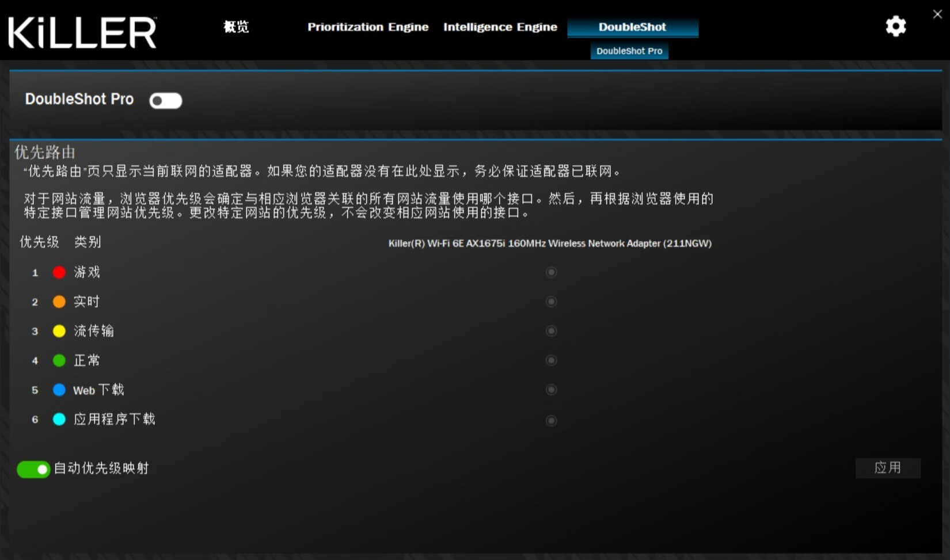
Task: Click the KILLER logo
Action: [82, 32]
